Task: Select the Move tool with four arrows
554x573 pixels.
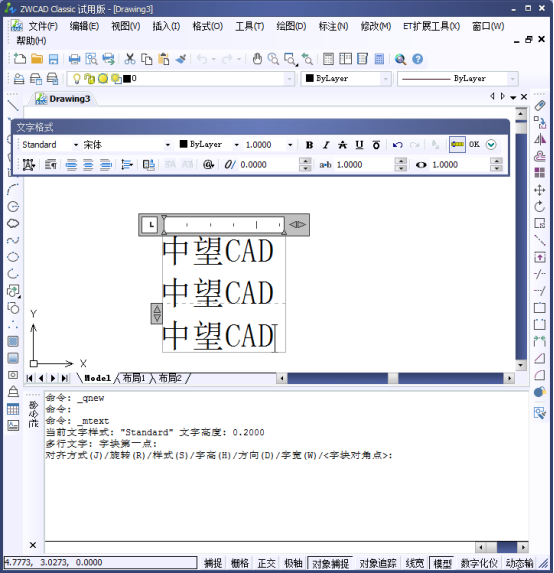Action: pos(540,190)
